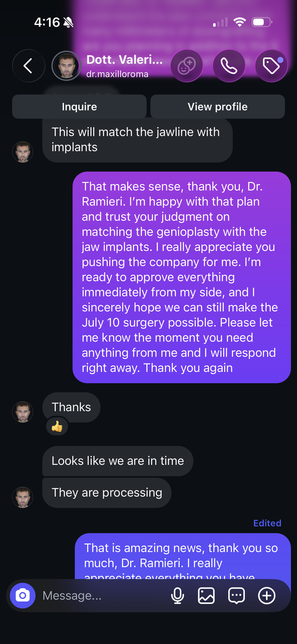Open more options plus icon

click(267, 596)
